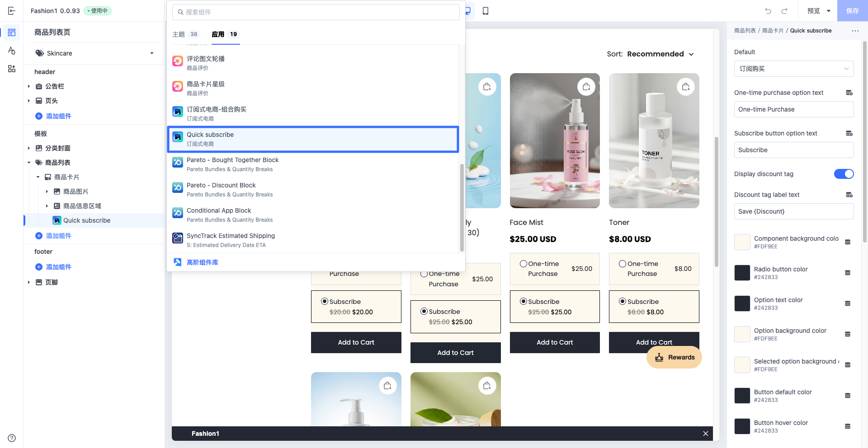Select Subscribe radio for Face Mist
This screenshot has height=448, width=868.
(x=524, y=302)
